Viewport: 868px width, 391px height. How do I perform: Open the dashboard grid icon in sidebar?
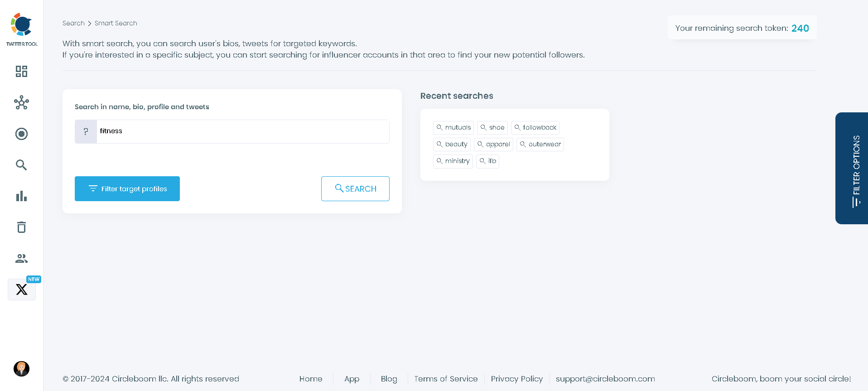pyautogui.click(x=21, y=71)
